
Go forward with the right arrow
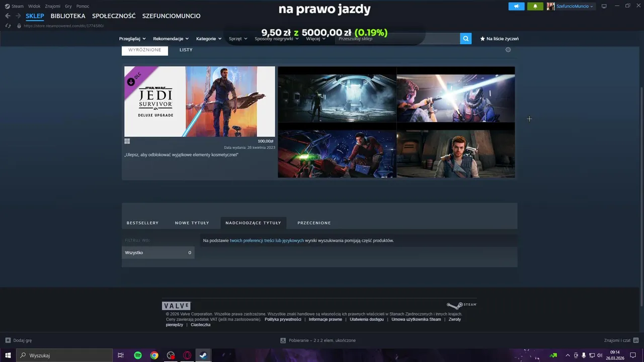tap(18, 16)
